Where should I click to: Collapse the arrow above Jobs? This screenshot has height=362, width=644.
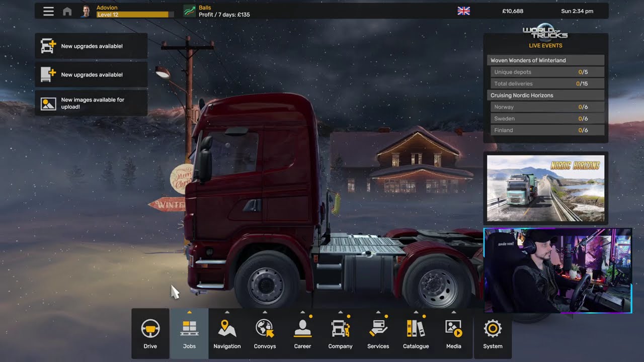pos(189,312)
